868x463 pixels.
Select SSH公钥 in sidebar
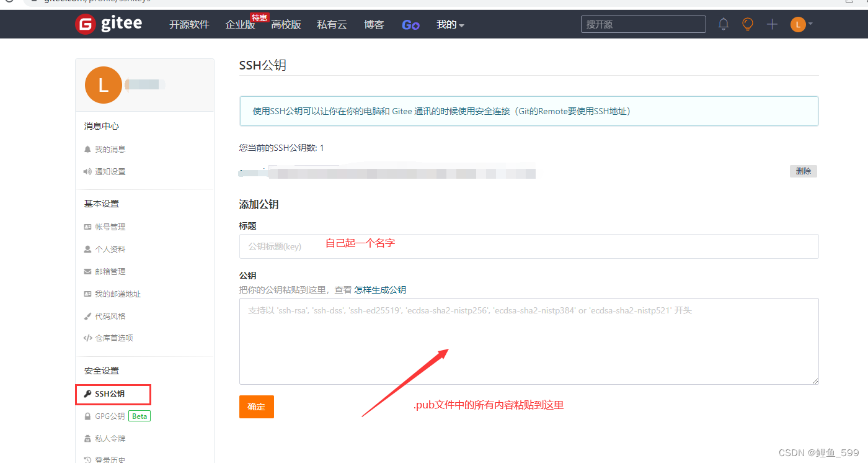pos(110,394)
